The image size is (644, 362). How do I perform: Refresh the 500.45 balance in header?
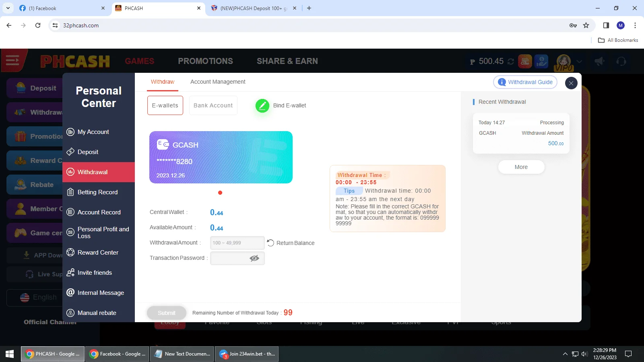click(x=511, y=62)
